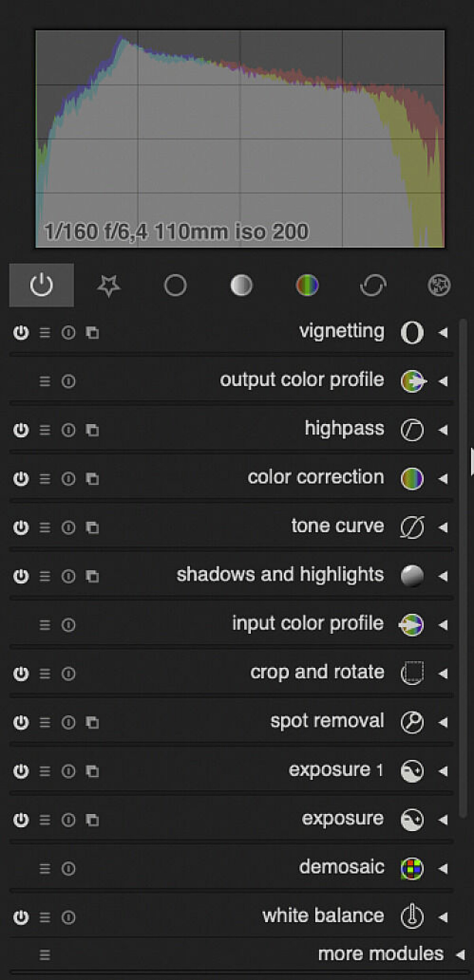Click duplicate instance icon on exposure 1

tap(92, 771)
